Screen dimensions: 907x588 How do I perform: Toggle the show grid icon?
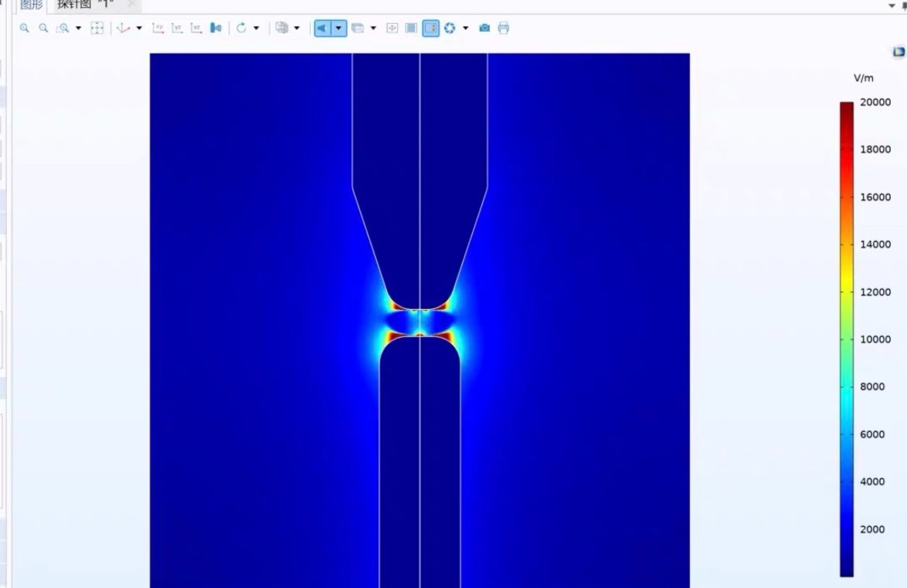pyautogui.click(x=392, y=28)
